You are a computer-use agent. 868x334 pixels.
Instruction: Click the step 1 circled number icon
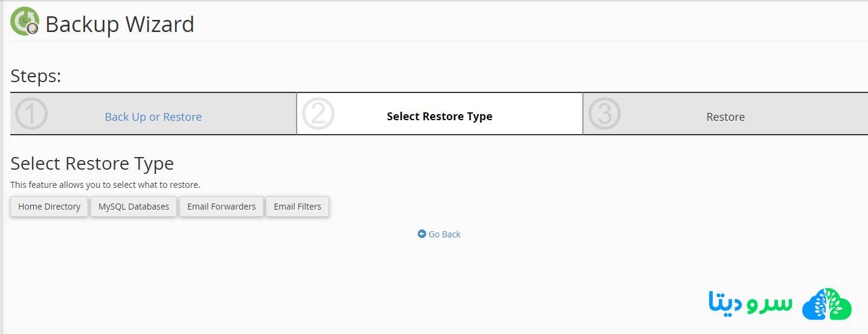click(31, 114)
